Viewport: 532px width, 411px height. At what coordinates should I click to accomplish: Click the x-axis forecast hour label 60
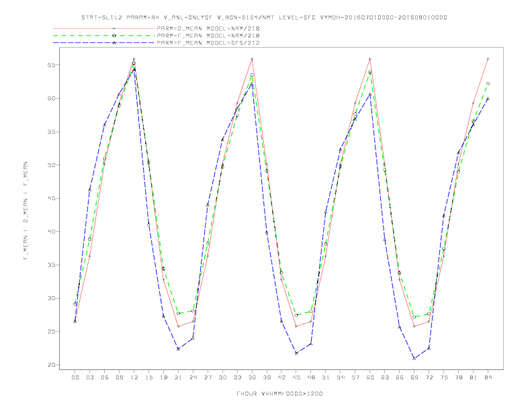click(370, 377)
